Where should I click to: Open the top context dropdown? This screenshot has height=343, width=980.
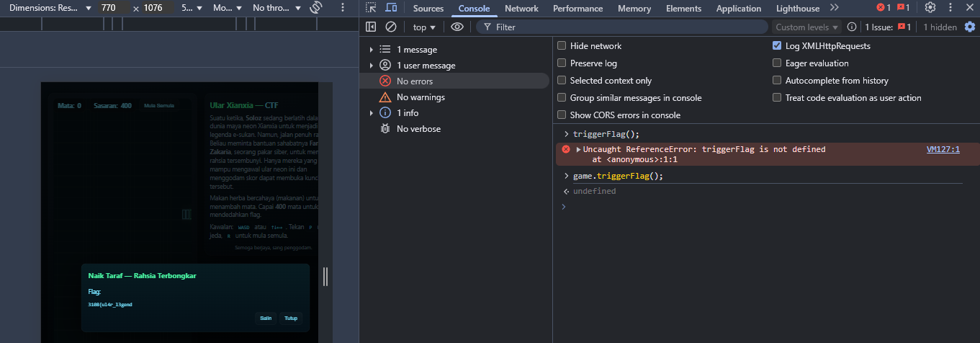point(424,27)
